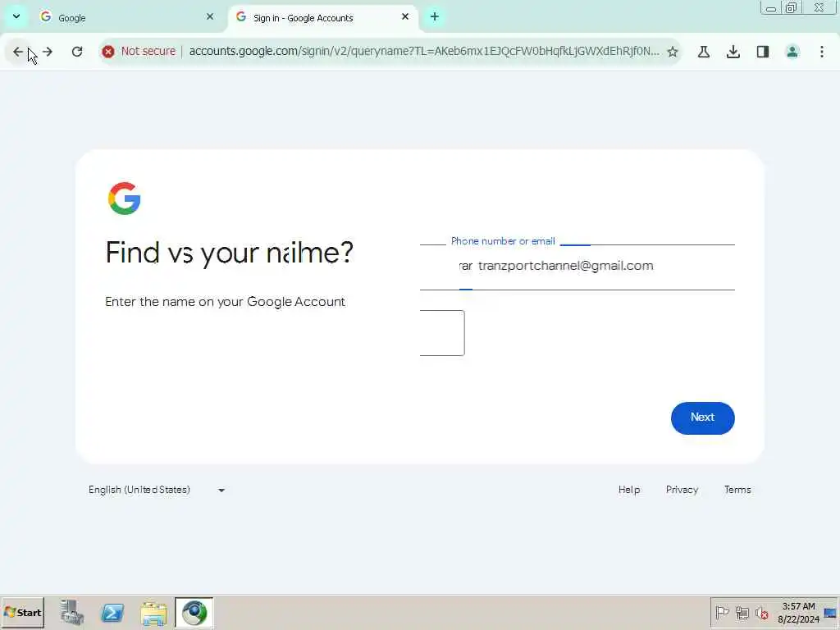Expand the tab search dropdown
The height and width of the screenshot is (630, 840).
[x=16, y=16]
